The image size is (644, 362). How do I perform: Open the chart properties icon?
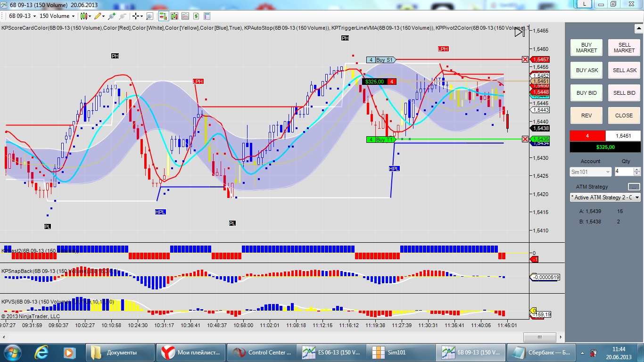click(x=207, y=16)
